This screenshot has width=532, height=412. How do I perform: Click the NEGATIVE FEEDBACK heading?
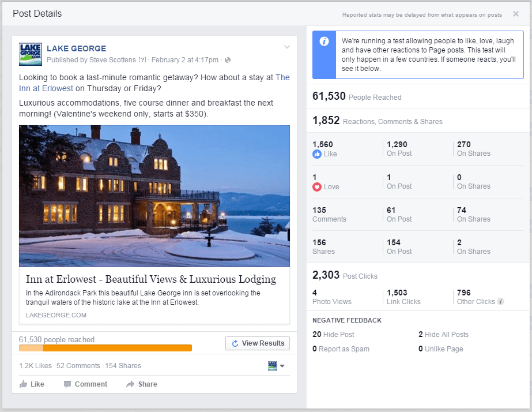(x=347, y=320)
